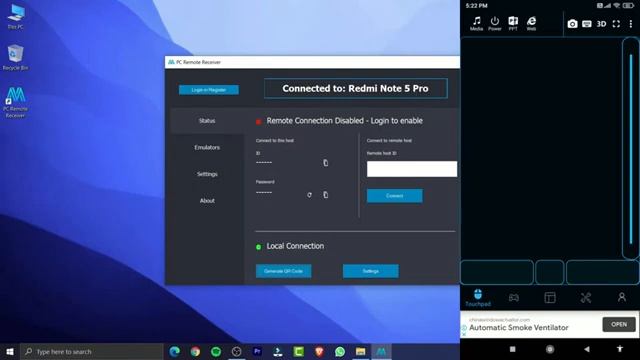This screenshot has height=360, width=640.
Task: Click the Remote host ID input field
Action: tap(412, 169)
